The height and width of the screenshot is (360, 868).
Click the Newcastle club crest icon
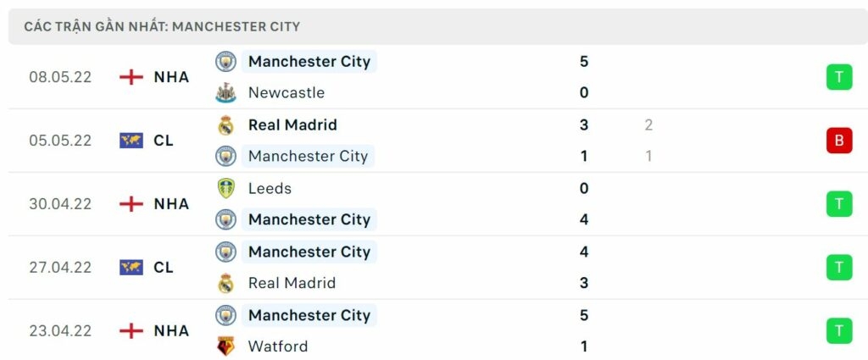click(225, 92)
